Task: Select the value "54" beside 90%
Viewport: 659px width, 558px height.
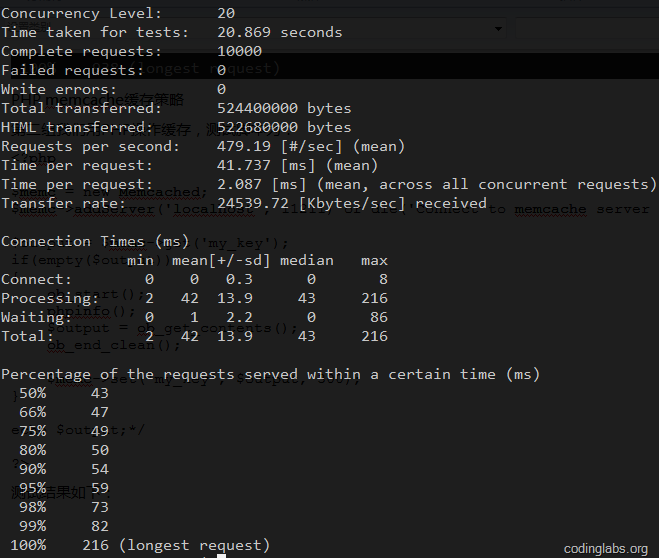Action: 100,469
